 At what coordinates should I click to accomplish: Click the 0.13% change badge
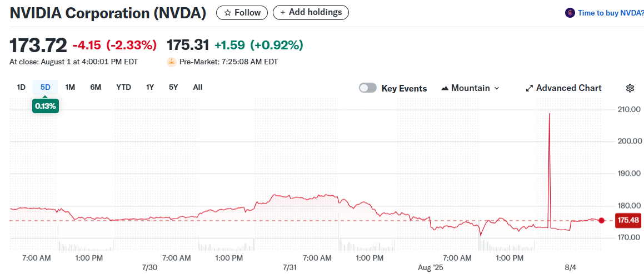pos(46,106)
